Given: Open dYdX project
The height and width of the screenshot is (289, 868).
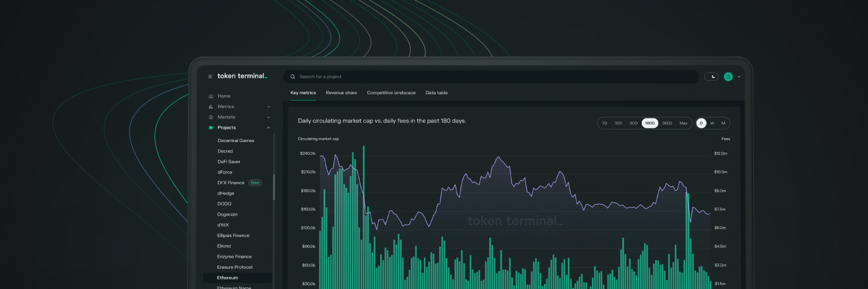Looking at the screenshot, I should click(223, 225).
